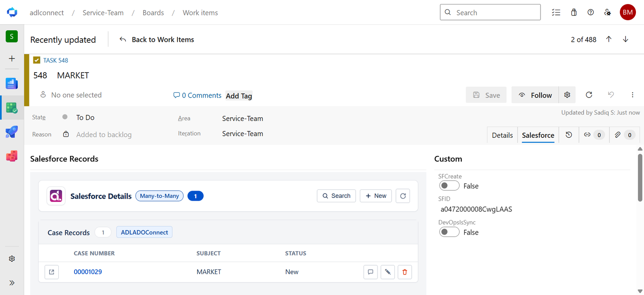Go to next work item arrow
Viewport: 644px width, 295px height.
coord(625,39)
